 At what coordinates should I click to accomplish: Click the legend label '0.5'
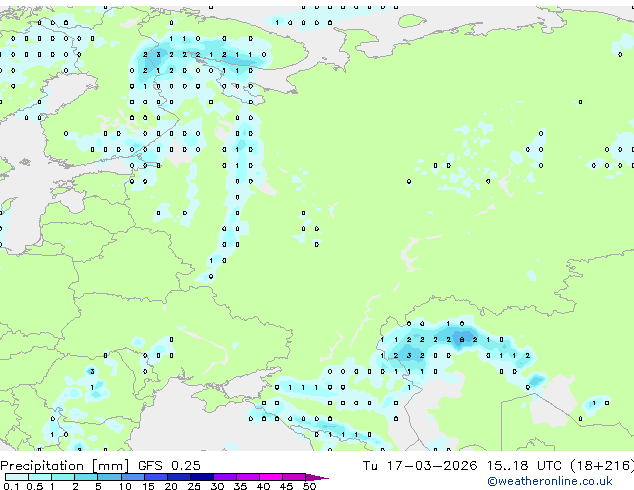click(x=35, y=486)
